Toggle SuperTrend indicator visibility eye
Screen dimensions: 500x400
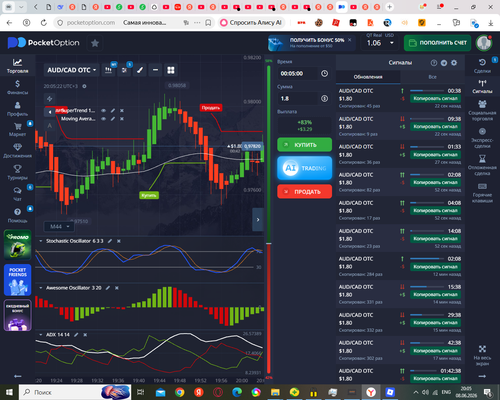point(104,110)
